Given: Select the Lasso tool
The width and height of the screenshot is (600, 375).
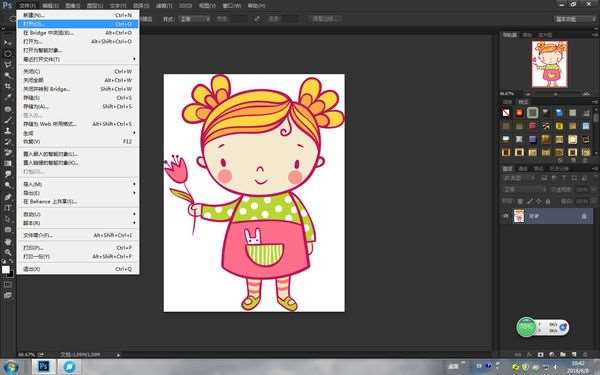Looking at the screenshot, I should pyautogui.click(x=8, y=65).
